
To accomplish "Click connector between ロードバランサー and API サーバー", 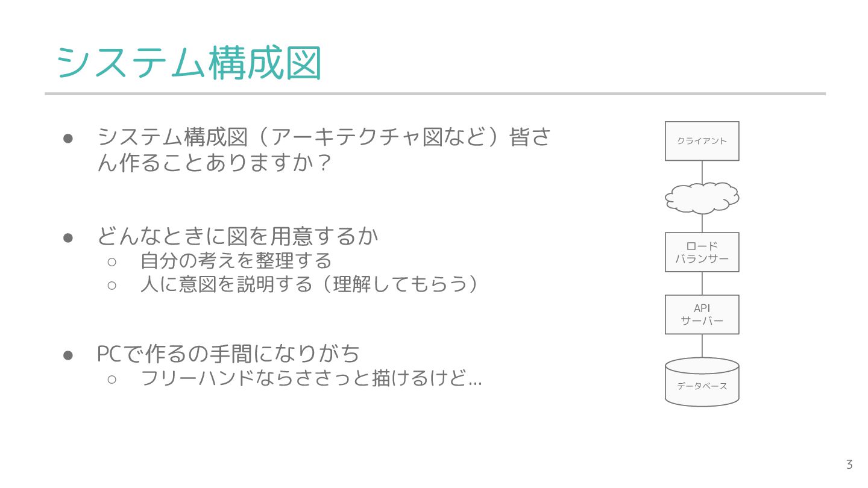I will tap(702, 283).
